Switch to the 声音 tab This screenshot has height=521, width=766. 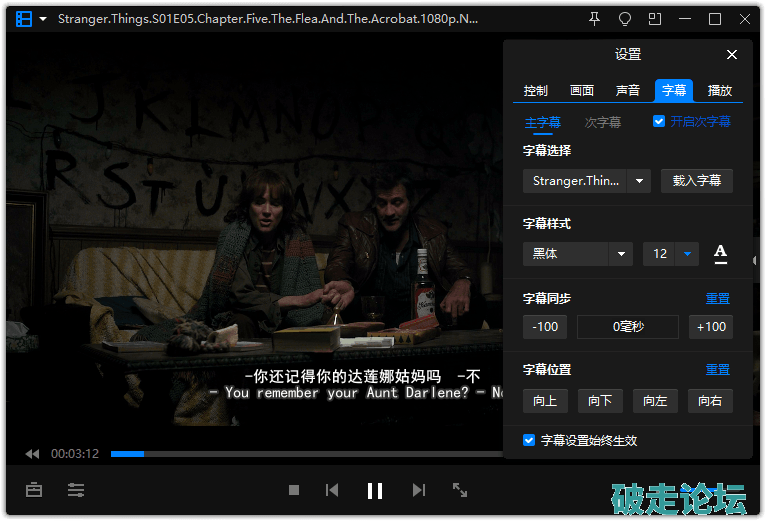click(628, 90)
